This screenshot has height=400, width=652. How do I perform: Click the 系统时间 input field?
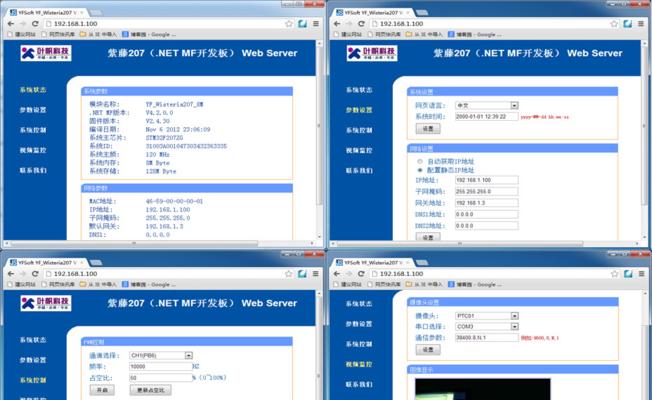coord(487,117)
